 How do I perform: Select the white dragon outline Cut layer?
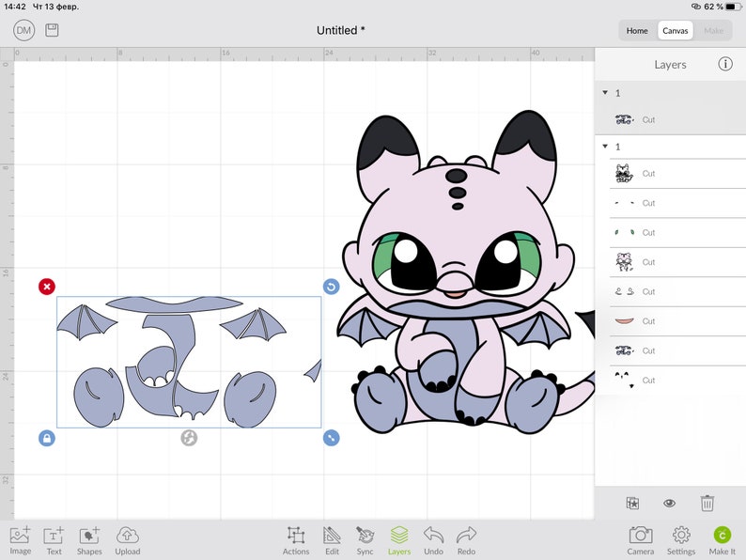tap(678, 262)
